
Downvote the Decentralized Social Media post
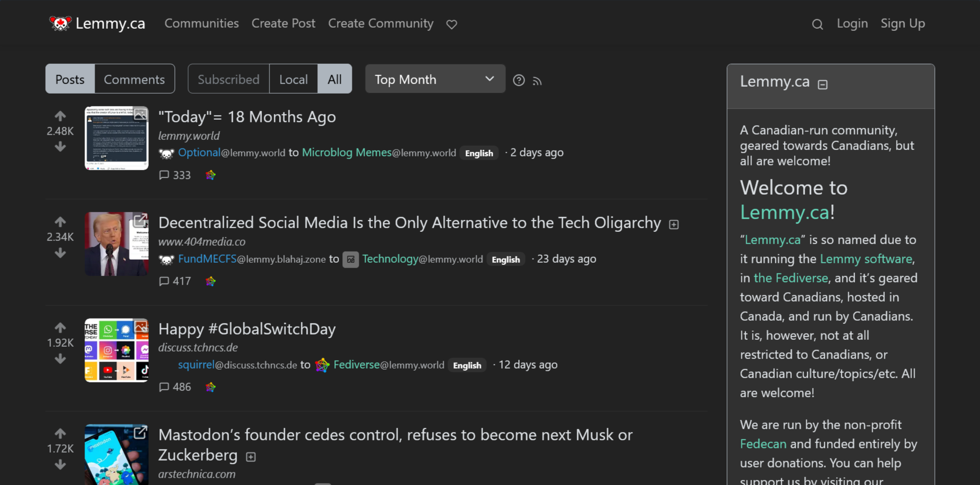pyautogui.click(x=60, y=253)
